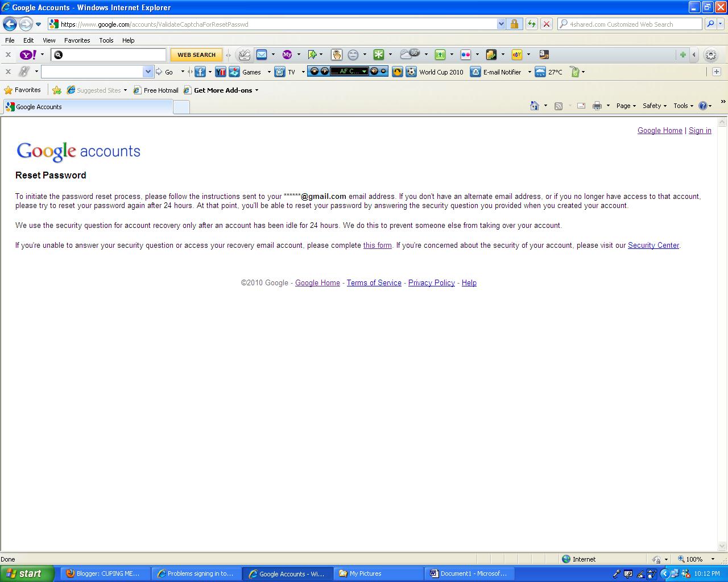
Task: Select the Google Accounts browser tab
Action: pos(88,107)
